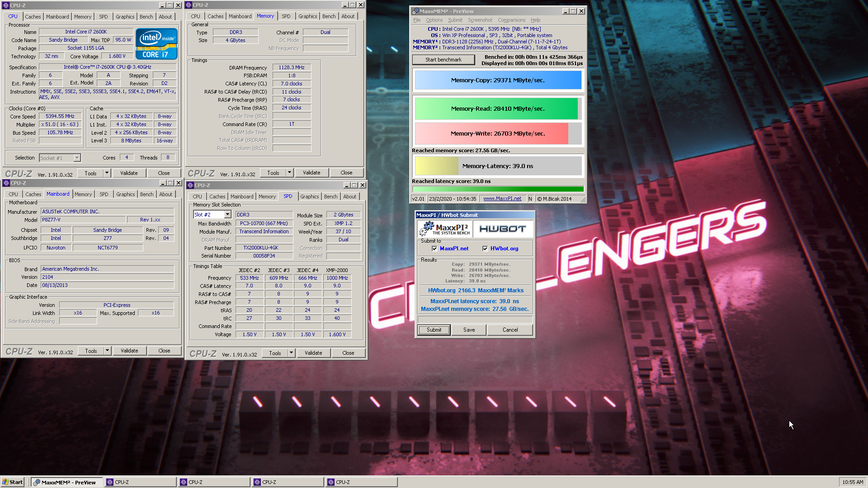Click the resize grip of MaxxMEM² window
Screen dimensions: 868x488
coord(583,199)
